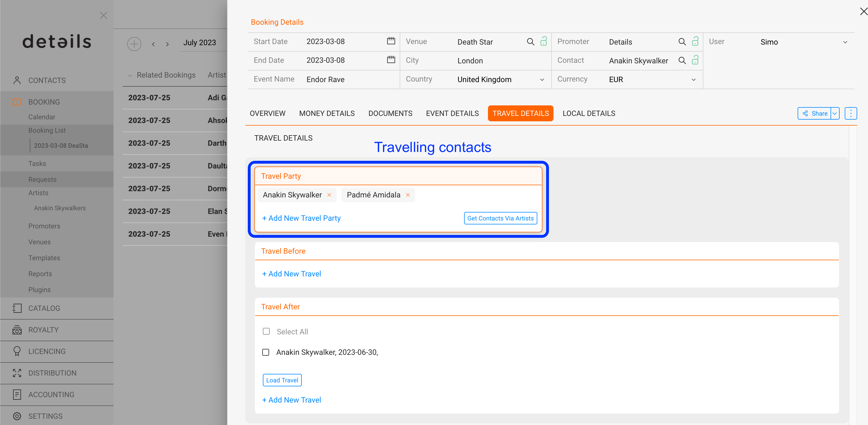This screenshot has height=425, width=868.
Task: Open Anakin Skywalkers artist entry
Action: (x=60, y=208)
